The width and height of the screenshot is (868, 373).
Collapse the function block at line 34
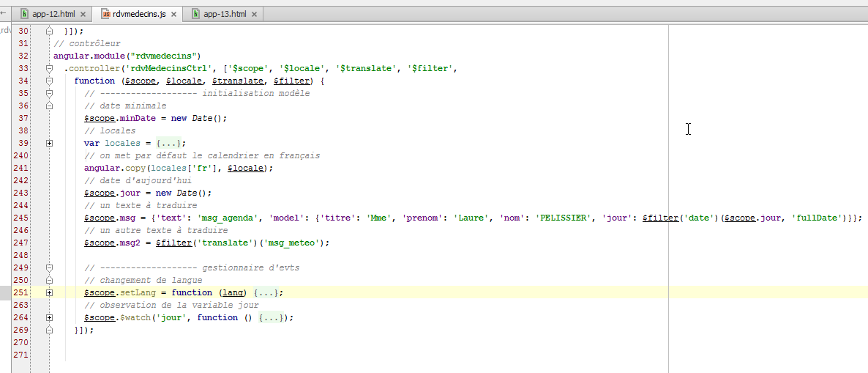pyautogui.click(x=49, y=81)
